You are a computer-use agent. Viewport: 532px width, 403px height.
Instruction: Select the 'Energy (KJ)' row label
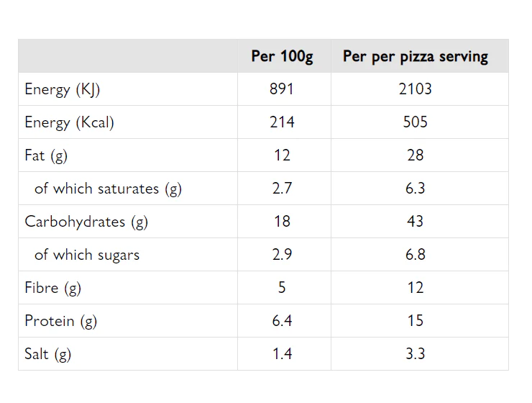coord(63,90)
